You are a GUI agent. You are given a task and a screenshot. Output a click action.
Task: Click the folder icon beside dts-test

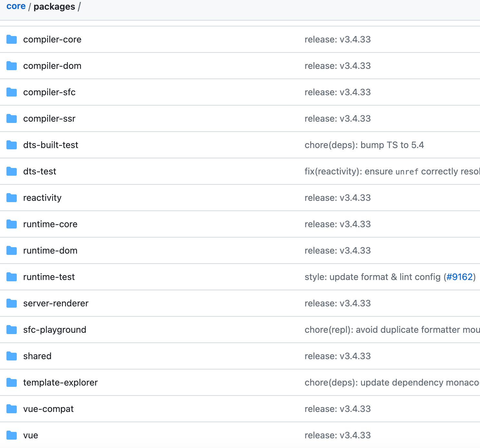point(12,172)
